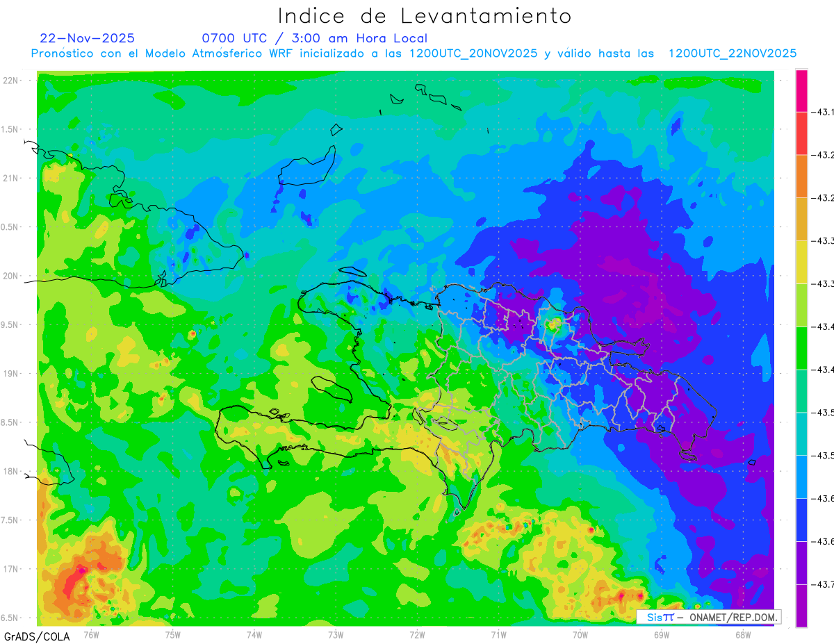Click the "GrADS/COLA" label
The image size is (834, 644).
coord(37,636)
